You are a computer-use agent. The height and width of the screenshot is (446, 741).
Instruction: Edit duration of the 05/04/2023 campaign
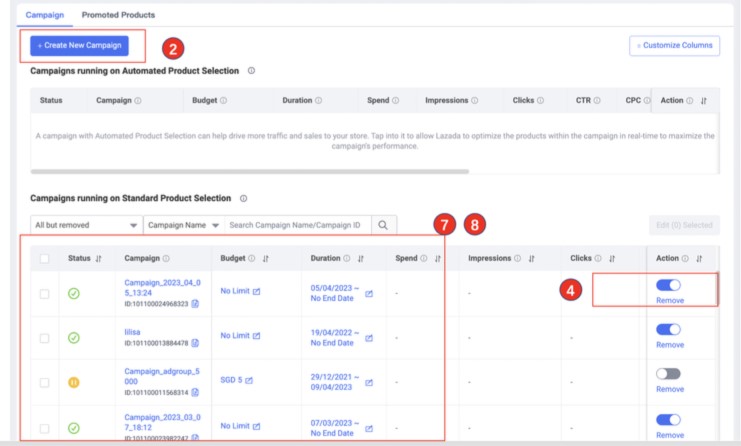click(x=369, y=294)
